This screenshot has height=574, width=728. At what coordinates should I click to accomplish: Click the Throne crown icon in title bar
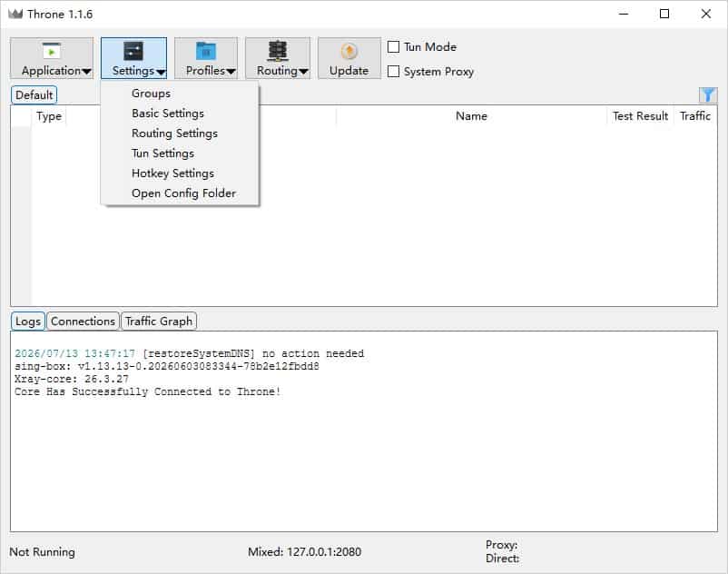point(15,14)
